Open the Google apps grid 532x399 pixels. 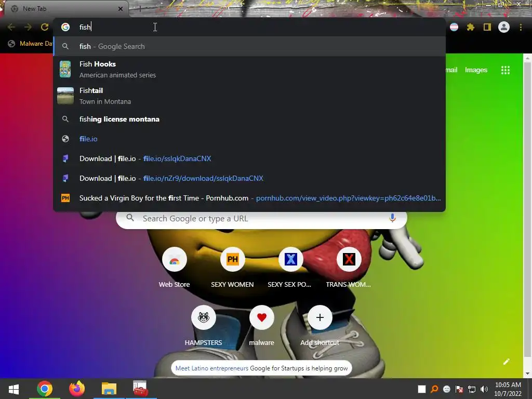[505, 70]
